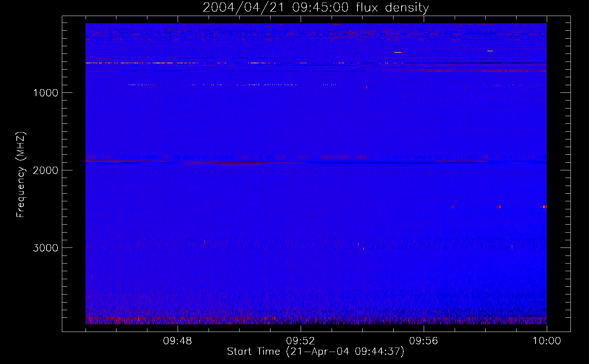
Task: Click the plot title '2004/04/21 09:45:00 flux density'
Action: tap(316, 8)
